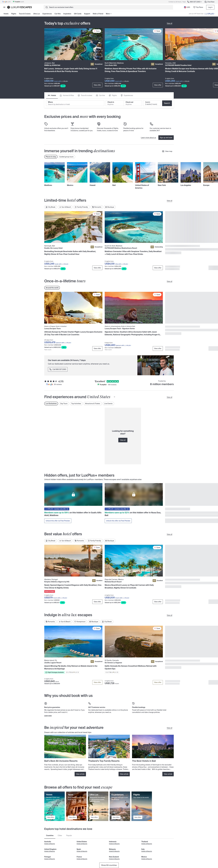Viewport: 218px width, 868px height.
Task: Call the 888 337 2083 phone link at top
Action: tap(195, 2)
